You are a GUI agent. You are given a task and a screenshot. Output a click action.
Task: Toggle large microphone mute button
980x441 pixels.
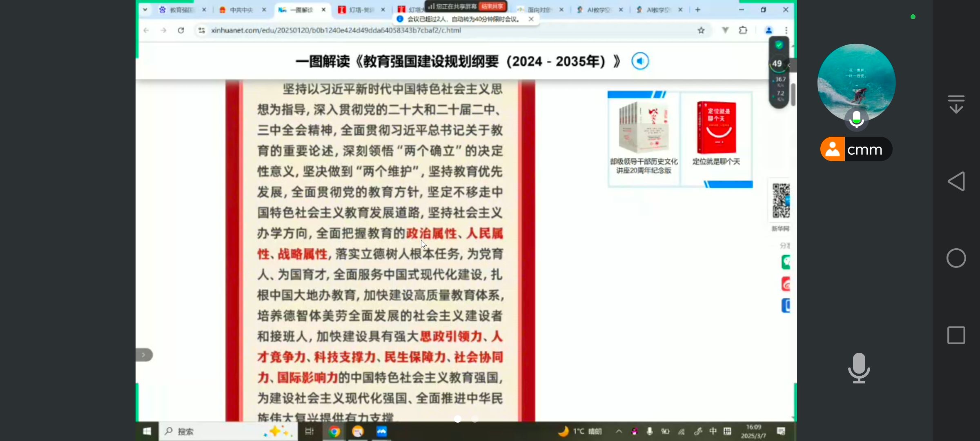[859, 368]
